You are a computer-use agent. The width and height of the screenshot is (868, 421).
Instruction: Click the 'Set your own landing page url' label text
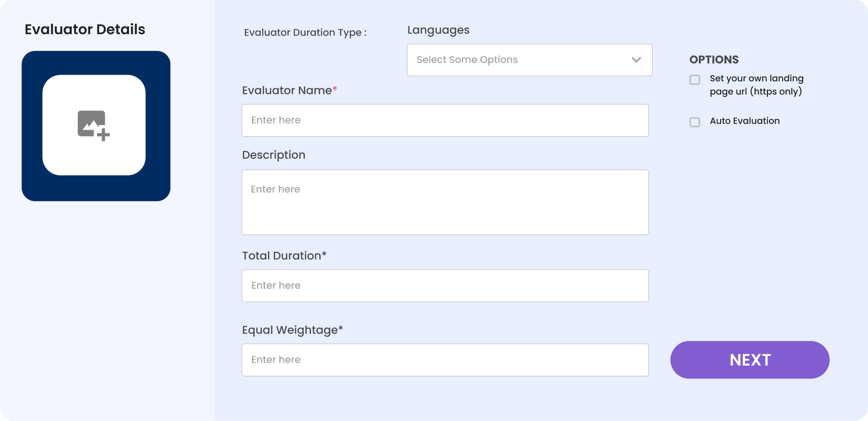point(756,85)
